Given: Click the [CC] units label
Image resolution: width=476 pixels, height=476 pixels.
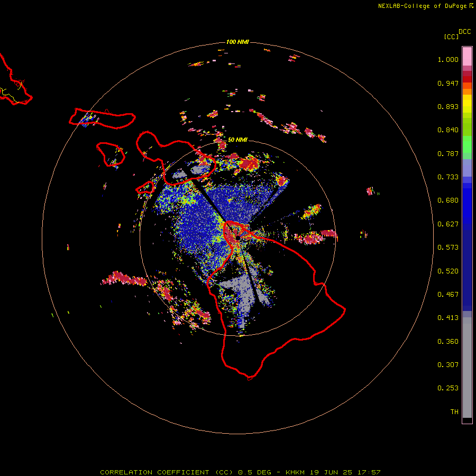Looking at the screenshot, I should pos(451,36).
